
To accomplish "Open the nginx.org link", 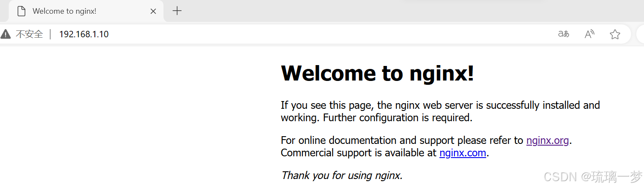I will point(547,140).
